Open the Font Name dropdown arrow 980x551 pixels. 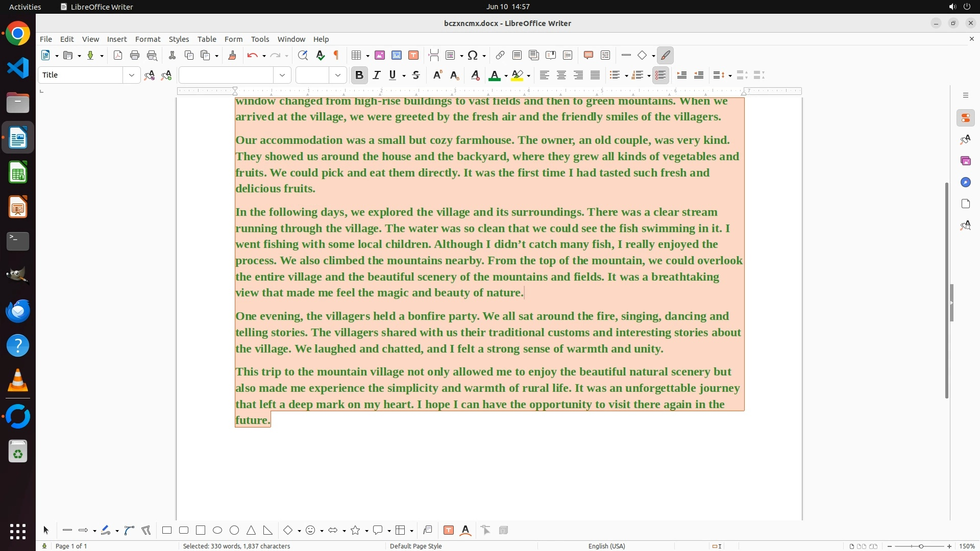pos(282,76)
